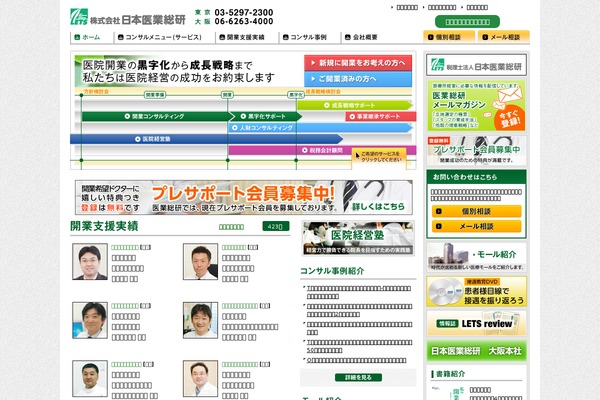Click メール相談 button in お問い合わせはこちら box
Viewport: 600px width, 400px height.
[476, 226]
